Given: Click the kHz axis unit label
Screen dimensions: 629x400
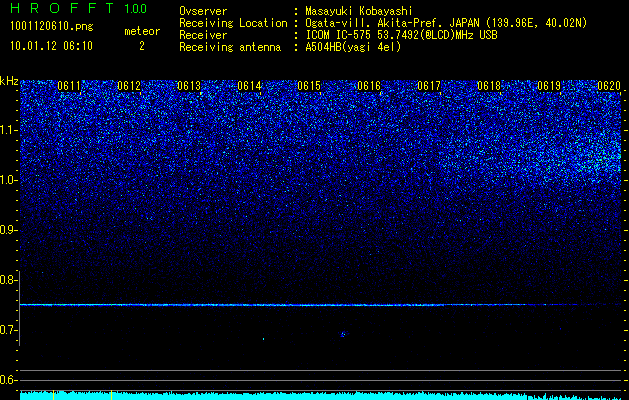Looking at the screenshot, I should [x=9, y=81].
